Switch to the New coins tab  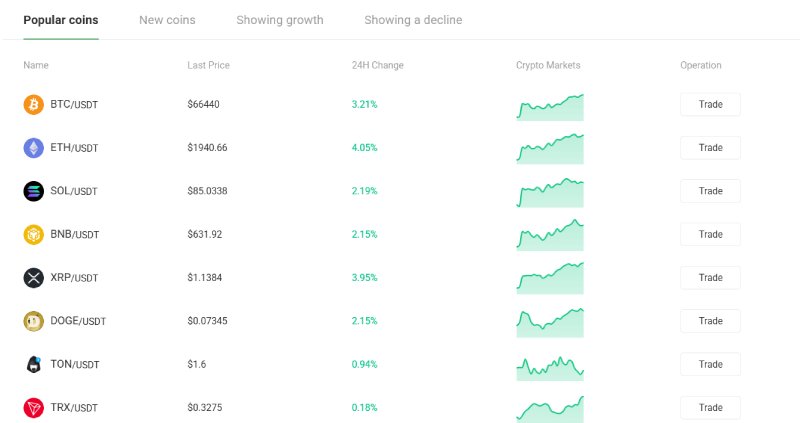[167, 20]
